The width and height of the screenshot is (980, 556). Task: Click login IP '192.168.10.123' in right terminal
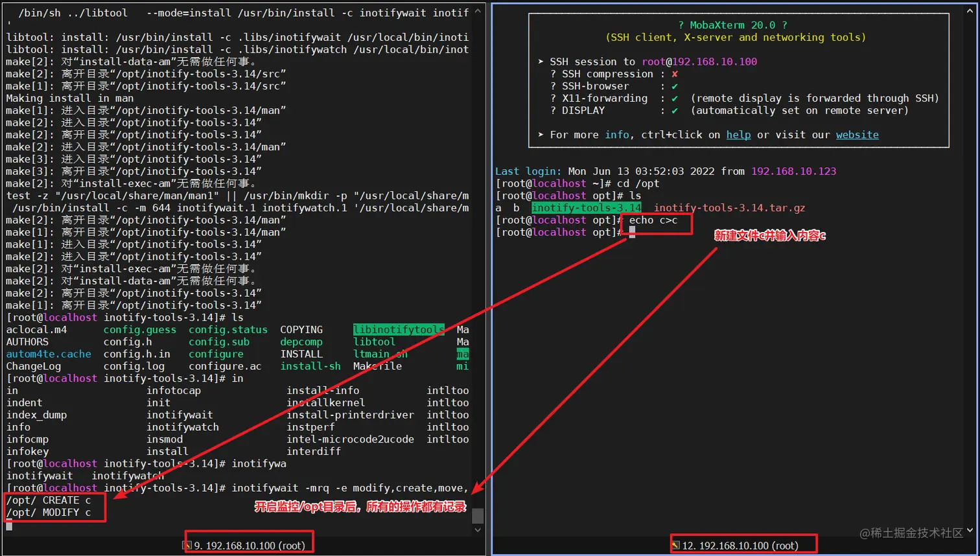pyautogui.click(x=793, y=172)
